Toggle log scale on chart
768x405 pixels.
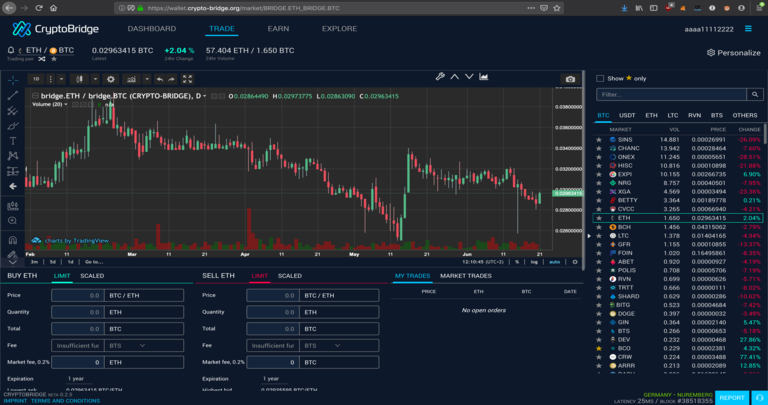pyautogui.click(x=534, y=262)
